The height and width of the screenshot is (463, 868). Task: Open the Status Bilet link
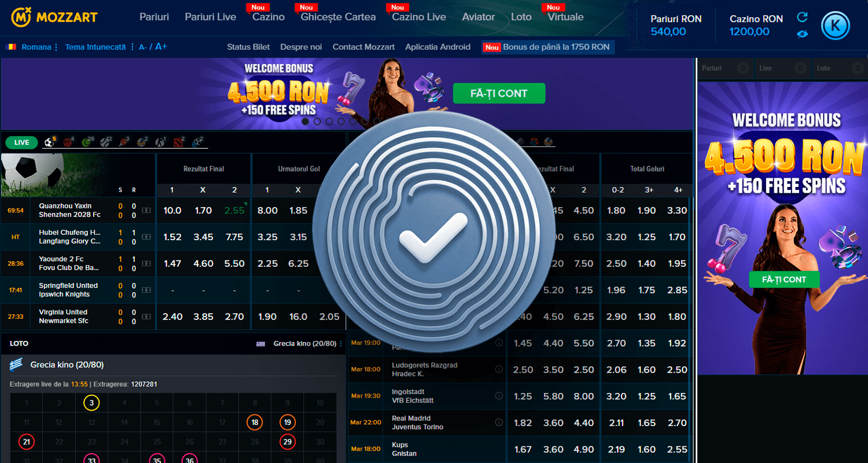pyautogui.click(x=249, y=47)
